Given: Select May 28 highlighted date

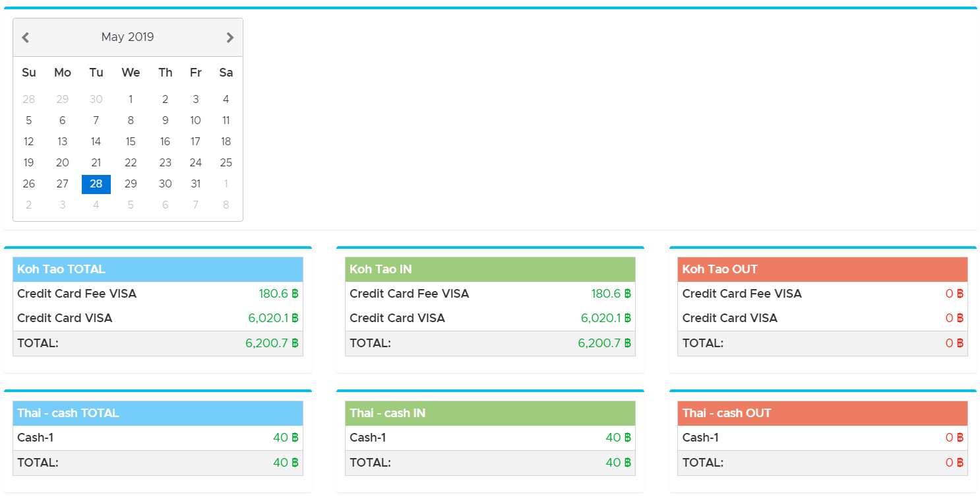Looking at the screenshot, I should (x=96, y=184).
